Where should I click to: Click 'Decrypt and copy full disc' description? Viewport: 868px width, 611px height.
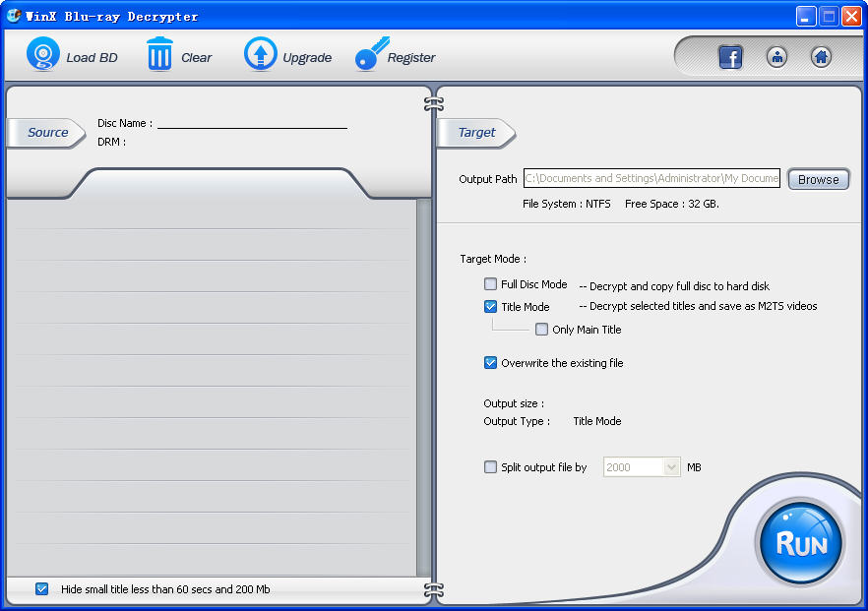point(674,286)
